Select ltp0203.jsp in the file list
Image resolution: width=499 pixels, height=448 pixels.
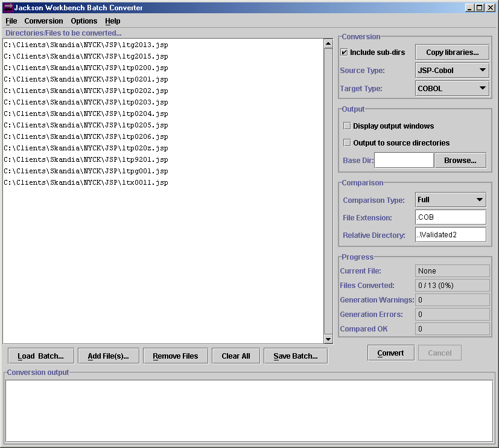86,103
